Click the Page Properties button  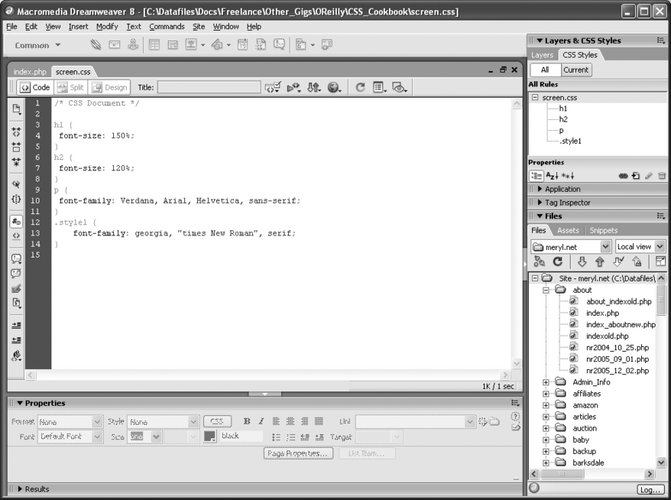pos(298,453)
